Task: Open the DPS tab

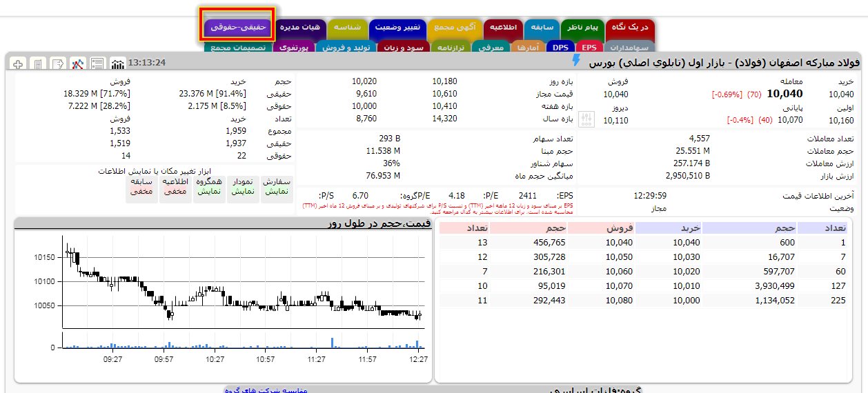Action: [560, 48]
